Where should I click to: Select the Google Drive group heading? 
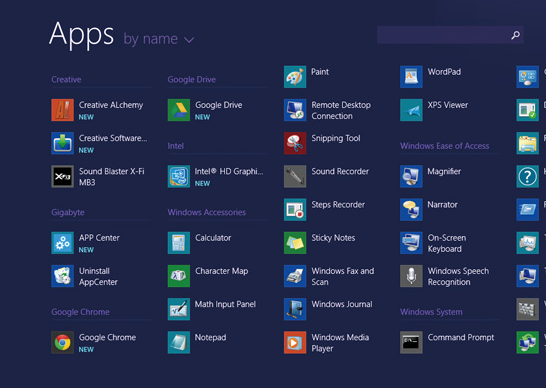(192, 79)
